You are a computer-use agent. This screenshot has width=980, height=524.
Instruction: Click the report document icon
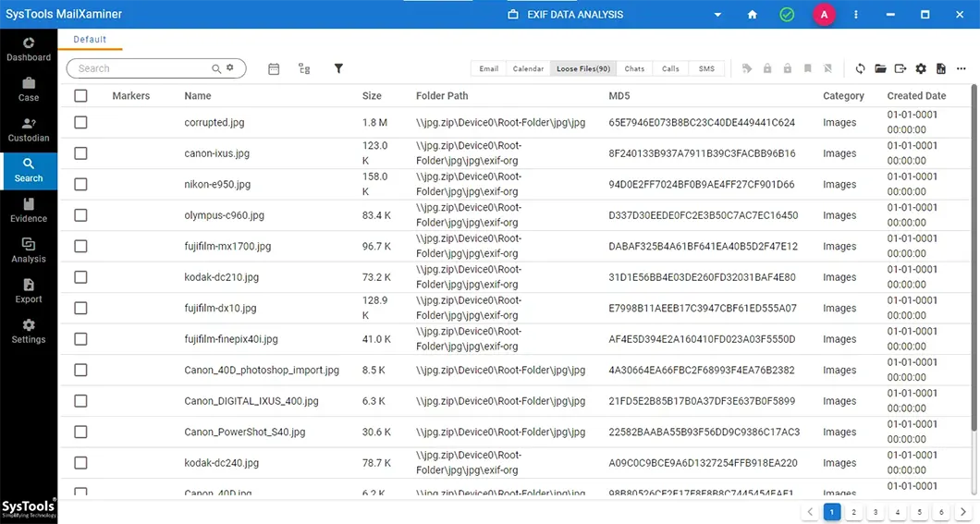(940, 68)
